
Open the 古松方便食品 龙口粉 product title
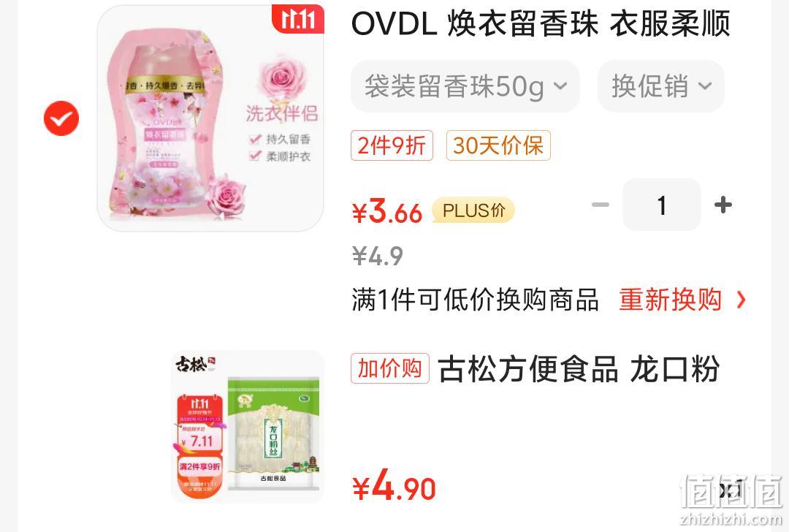coord(579,369)
